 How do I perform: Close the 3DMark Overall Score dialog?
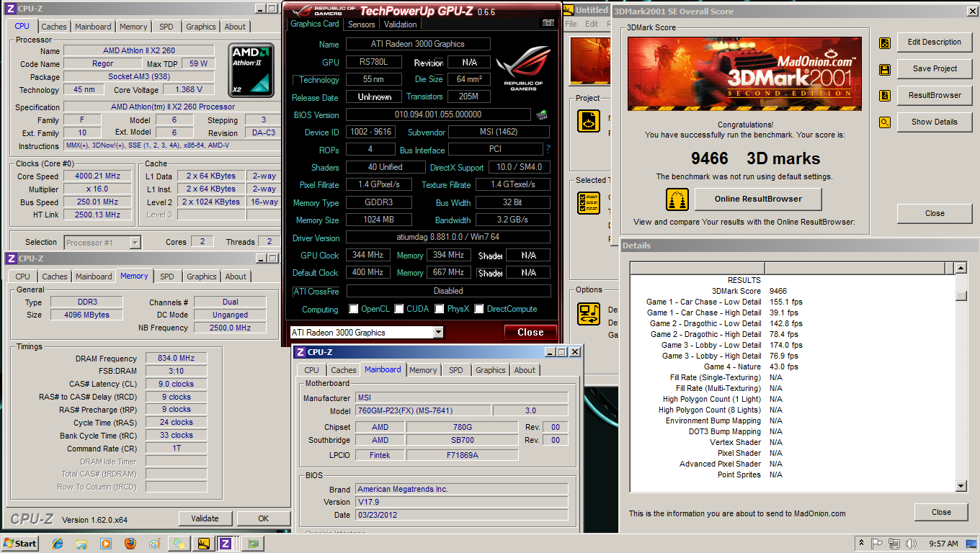pyautogui.click(x=935, y=214)
